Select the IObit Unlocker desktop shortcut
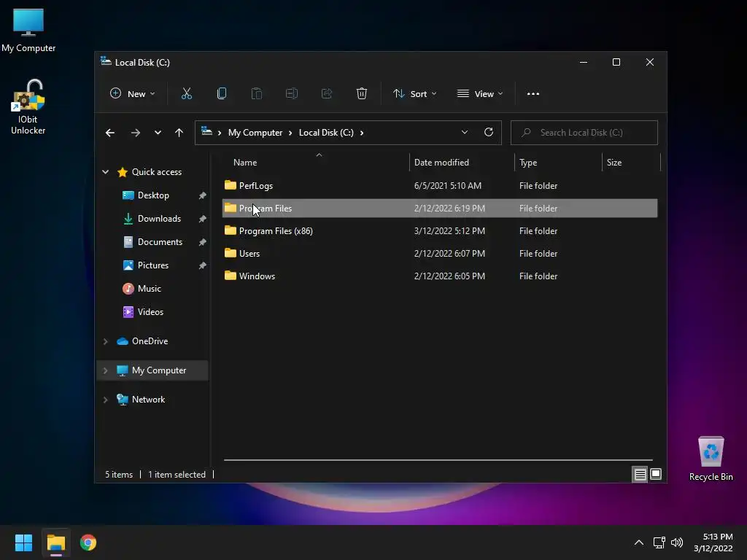The image size is (747, 560). (28, 107)
